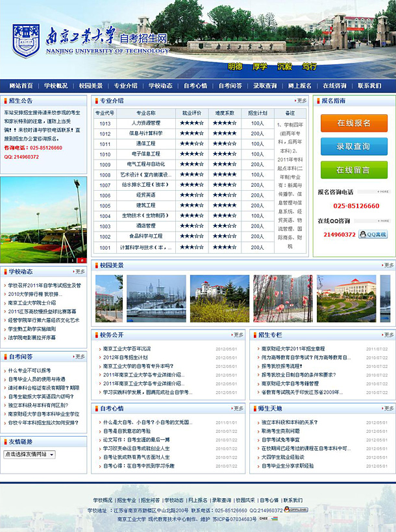Click major 信息与计算科学 row
Screen dimensions: 396x532
pos(146,134)
